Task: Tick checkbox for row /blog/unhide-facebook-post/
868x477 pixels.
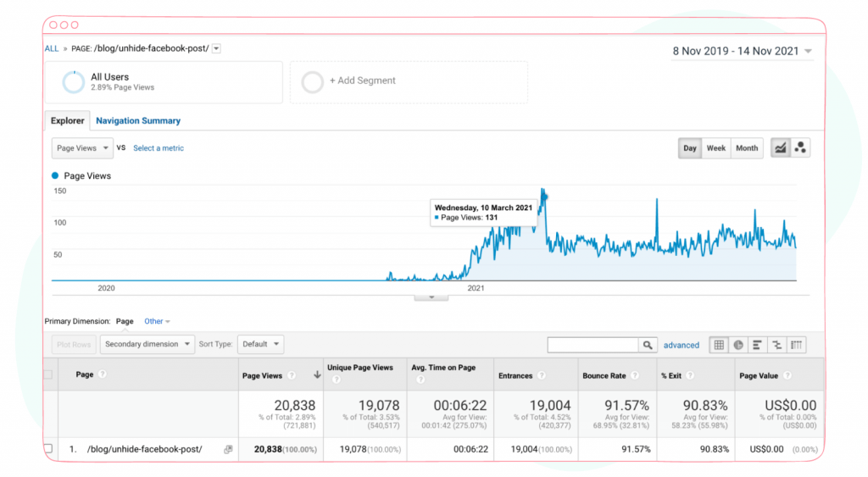Action: coord(48,449)
